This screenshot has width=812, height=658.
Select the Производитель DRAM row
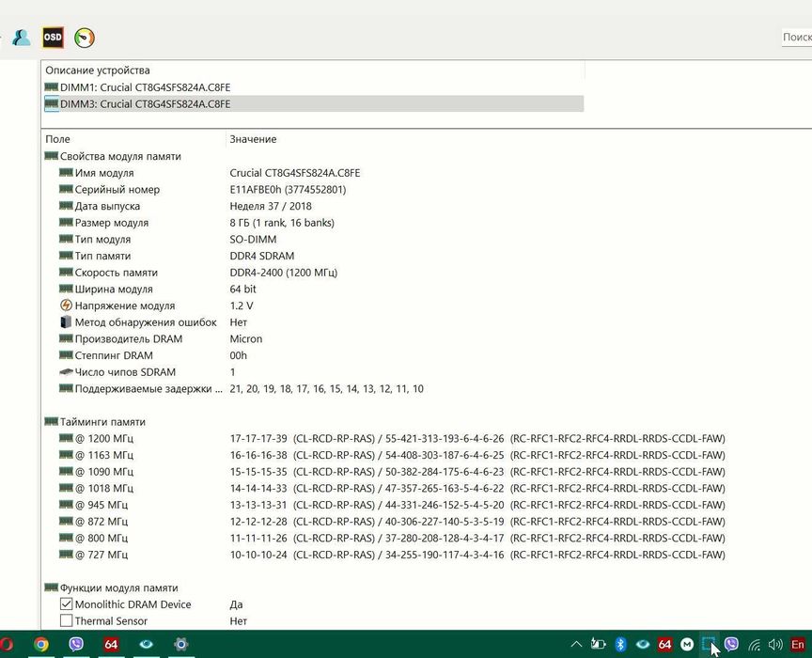click(x=161, y=338)
